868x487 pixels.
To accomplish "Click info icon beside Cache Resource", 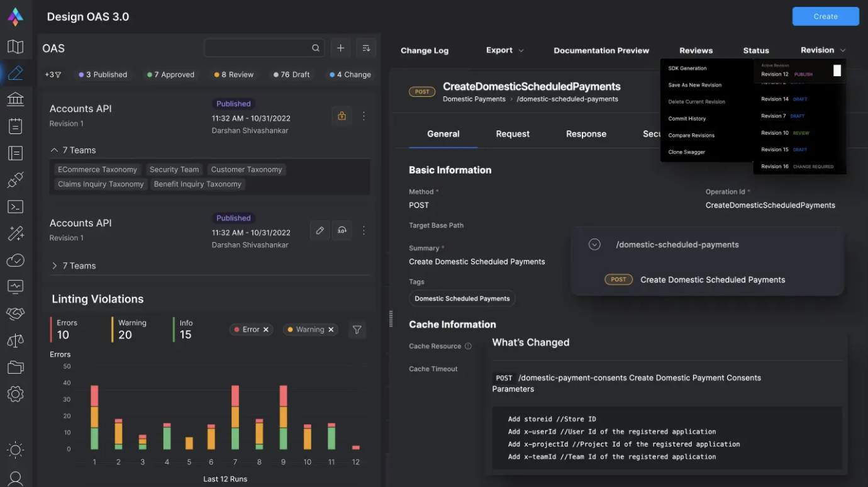I will pos(468,346).
